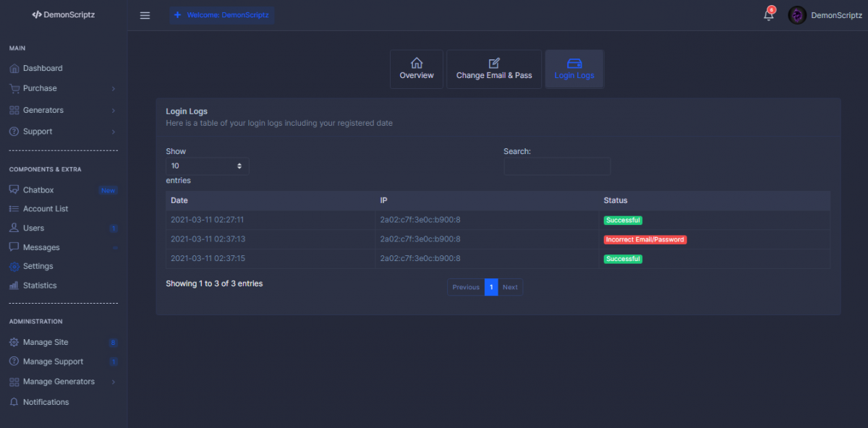Open the DemonScriptz profile avatar
This screenshot has height=428, width=868.
tap(797, 15)
